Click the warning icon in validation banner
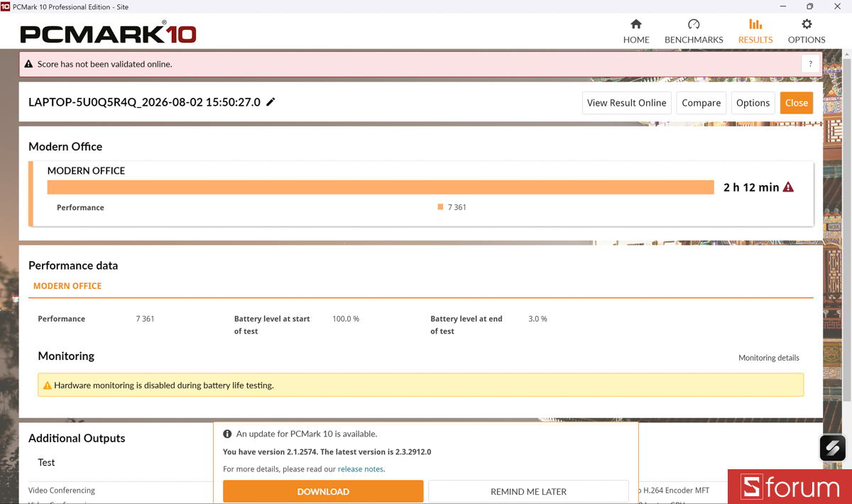The height and width of the screenshot is (504, 852). tap(28, 64)
